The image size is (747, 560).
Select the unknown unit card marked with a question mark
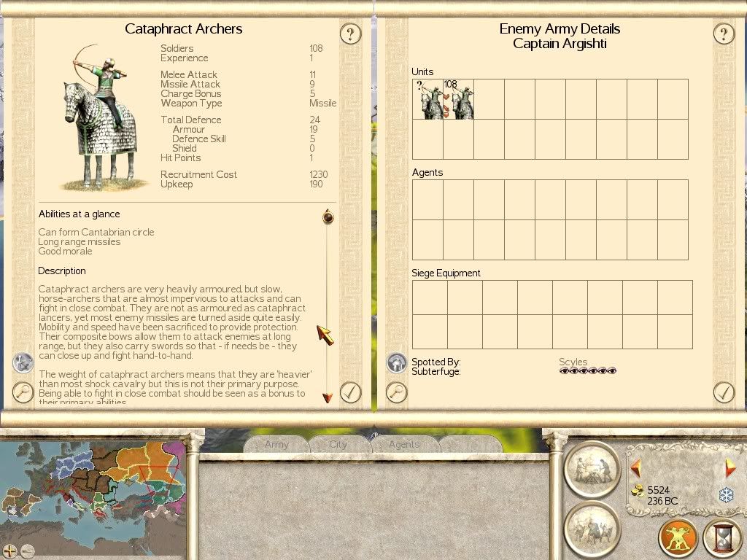(427, 99)
